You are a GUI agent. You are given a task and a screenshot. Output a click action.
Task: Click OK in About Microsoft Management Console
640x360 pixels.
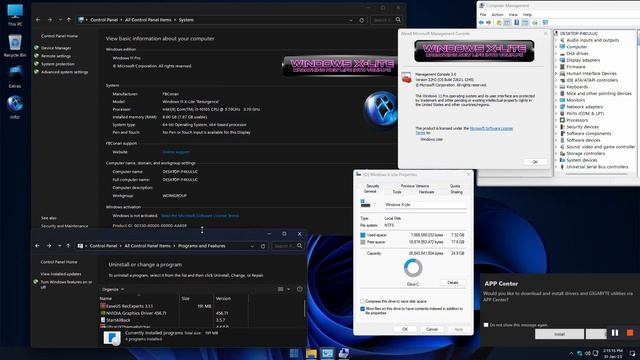pos(535,162)
